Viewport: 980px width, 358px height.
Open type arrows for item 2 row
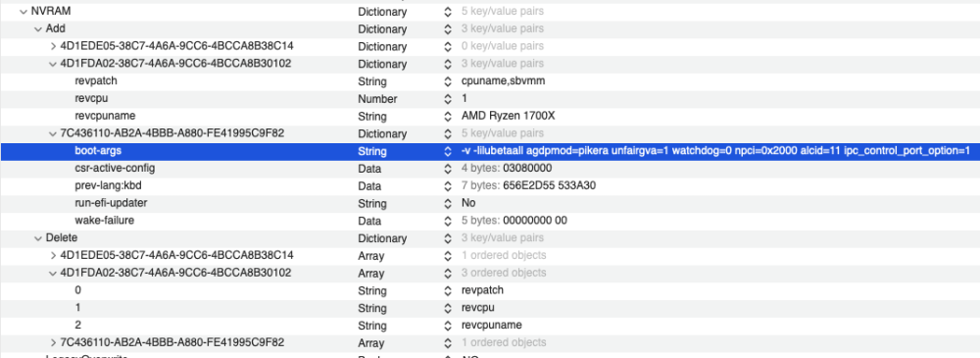click(x=448, y=326)
